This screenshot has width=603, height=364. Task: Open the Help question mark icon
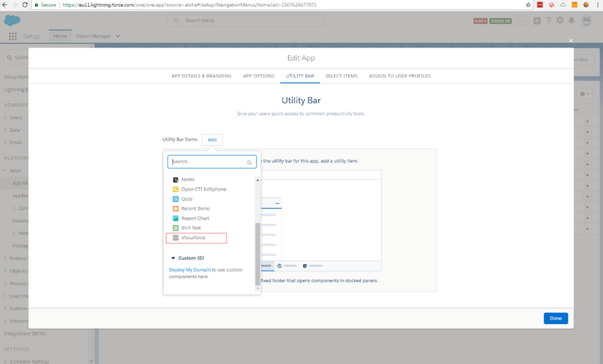(549, 21)
